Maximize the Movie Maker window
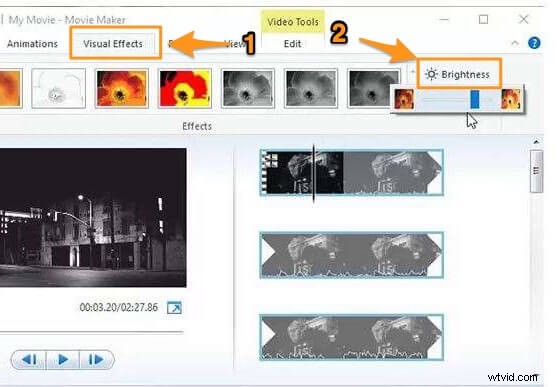The height and width of the screenshot is (387, 557). [483, 19]
